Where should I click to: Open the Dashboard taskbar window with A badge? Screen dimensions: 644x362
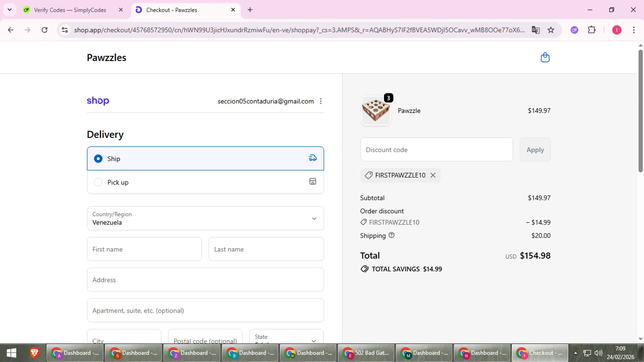point(75,353)
